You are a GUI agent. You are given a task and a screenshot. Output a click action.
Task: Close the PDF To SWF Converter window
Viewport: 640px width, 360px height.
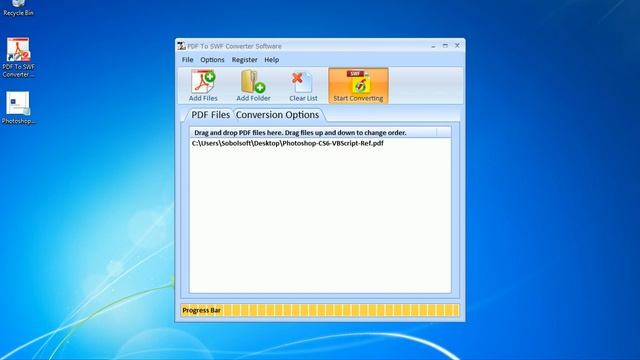point(457,46)
